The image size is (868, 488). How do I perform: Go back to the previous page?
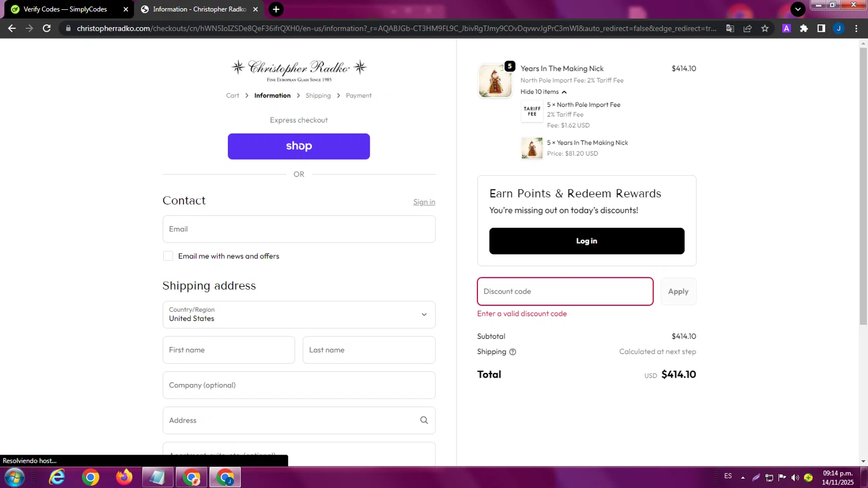point(12,28)
